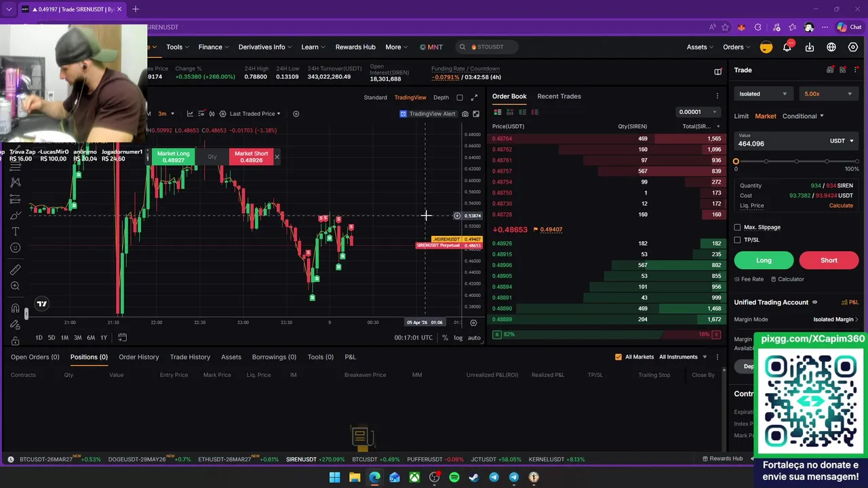The height and width of the screenshot is (488, 868).
Task: Select the Text drawing tool
Action: click(x=15, y=232)
